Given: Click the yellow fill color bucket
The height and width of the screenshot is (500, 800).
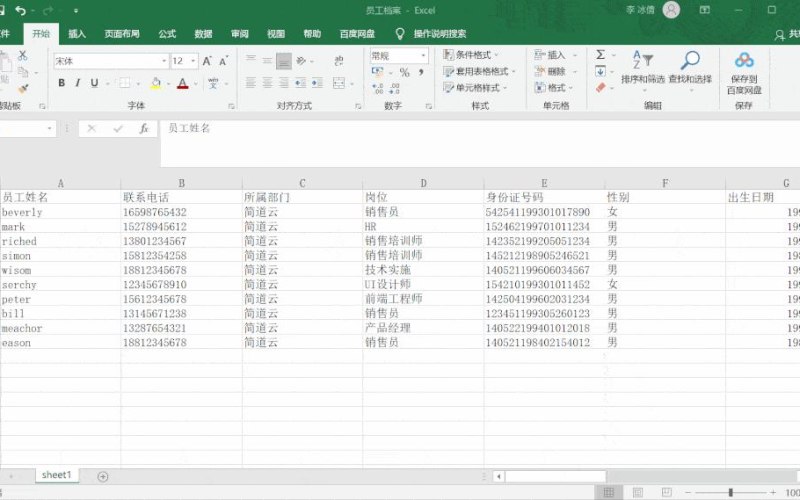Looking at the screenshot, I should [x=156, y=83].
